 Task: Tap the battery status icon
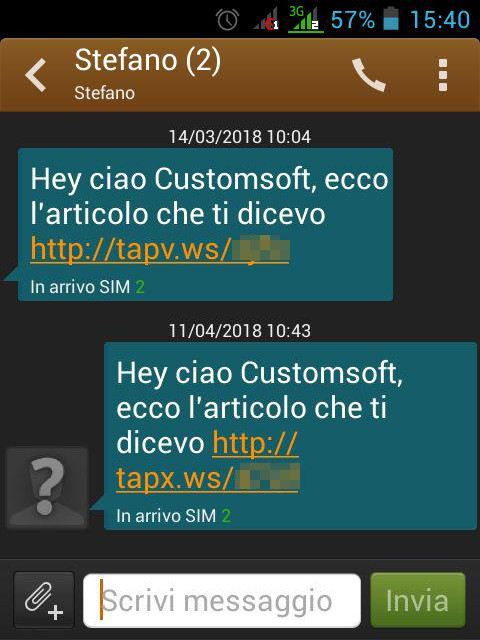[391, 19]
